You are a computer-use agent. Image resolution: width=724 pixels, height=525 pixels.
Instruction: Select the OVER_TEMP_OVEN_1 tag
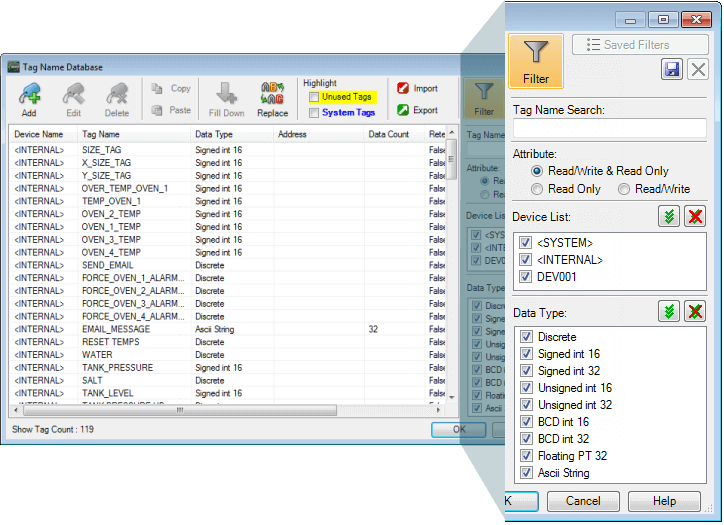[x=228, y=188]
